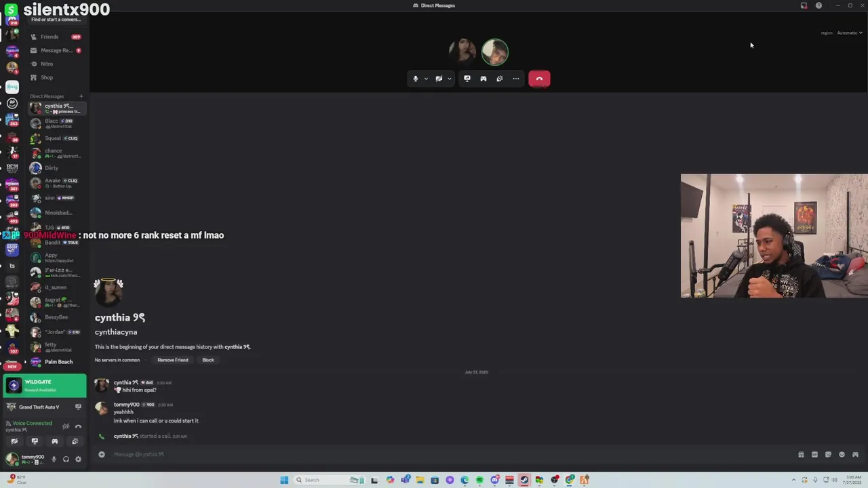Open the GIF picker in the message bar

tap(814, 454)
